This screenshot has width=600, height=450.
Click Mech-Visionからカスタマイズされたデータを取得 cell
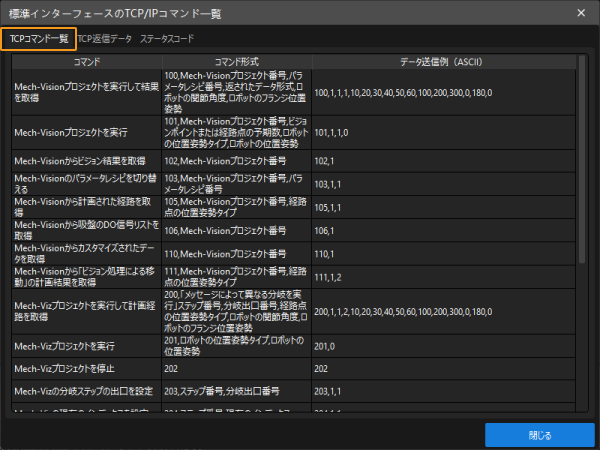[x=87, y=253]
